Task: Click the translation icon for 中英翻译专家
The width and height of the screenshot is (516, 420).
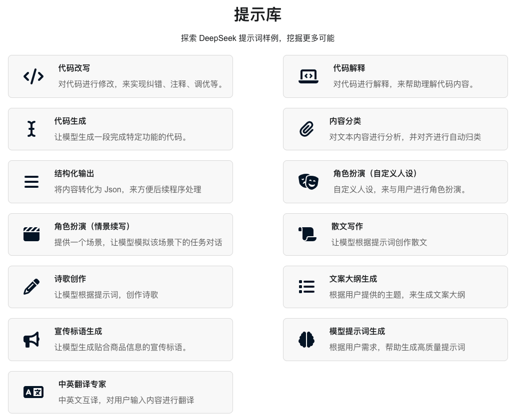Action: 33,392
